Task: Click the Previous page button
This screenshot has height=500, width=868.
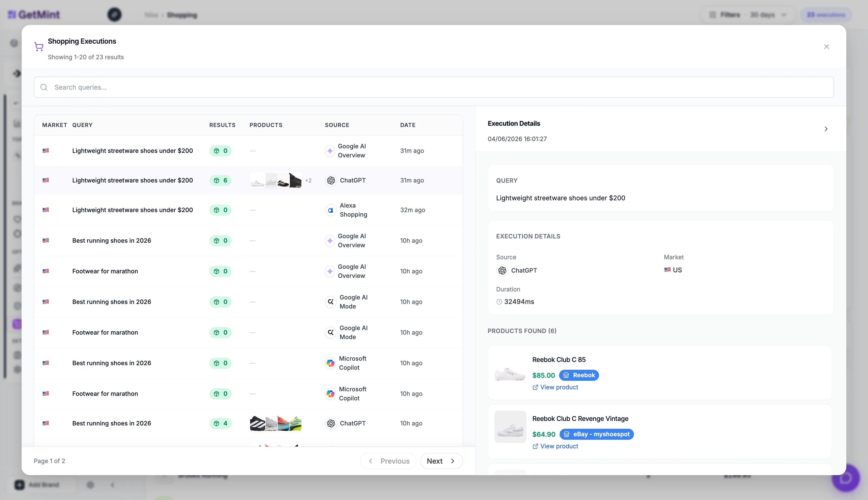Action: point(388,461)
